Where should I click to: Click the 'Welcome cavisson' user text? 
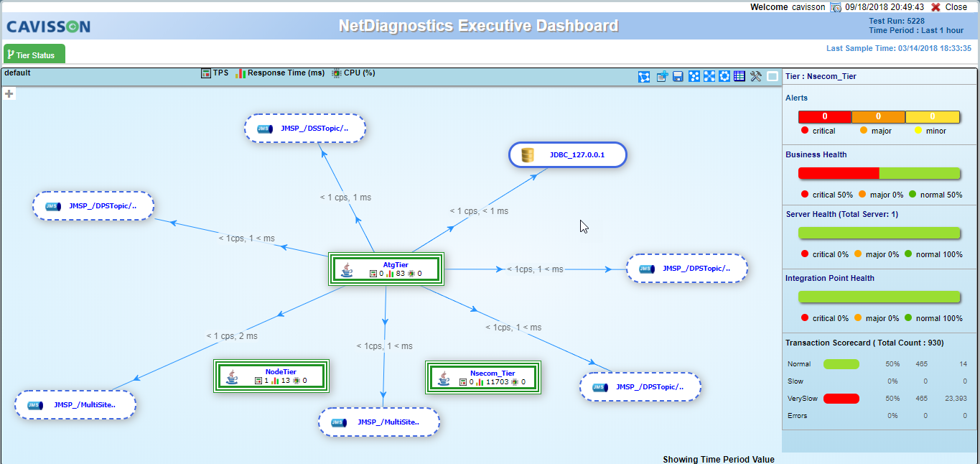click(788, 7)
